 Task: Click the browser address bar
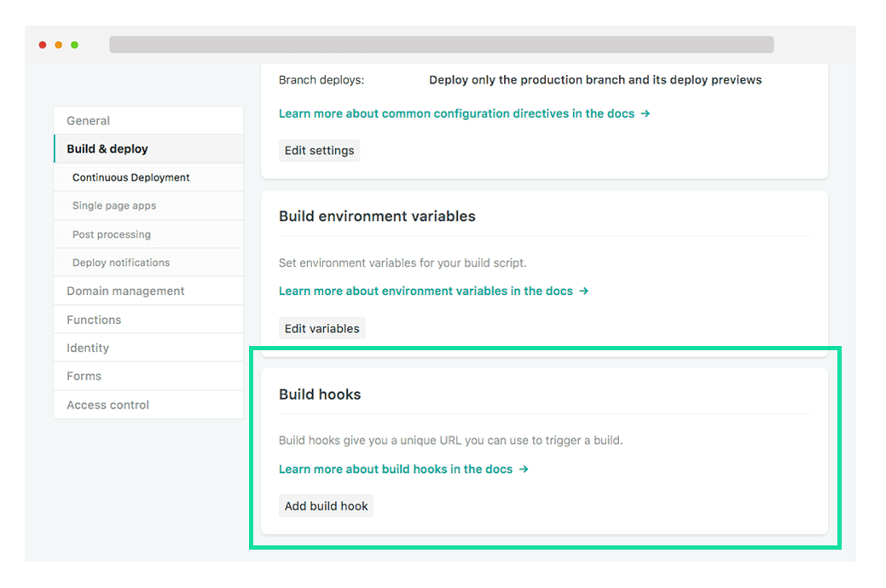pyautogui.click(x=441, y=43)
